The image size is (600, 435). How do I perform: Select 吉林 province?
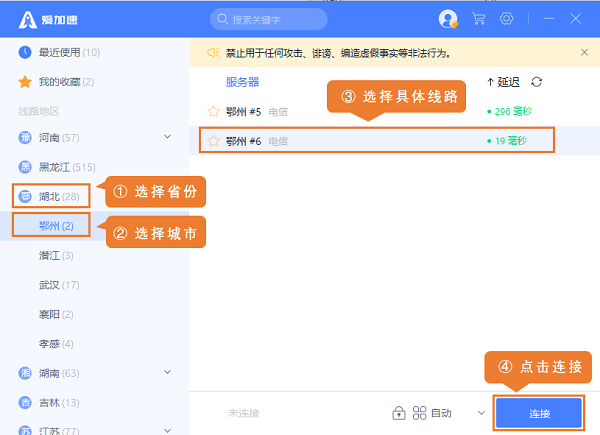[59, 402]
